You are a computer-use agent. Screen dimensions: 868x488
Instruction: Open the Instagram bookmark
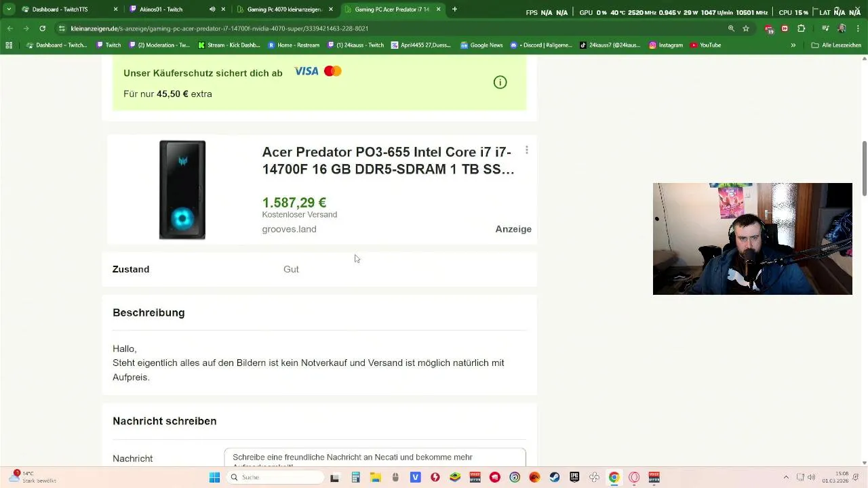pos(666,45)
